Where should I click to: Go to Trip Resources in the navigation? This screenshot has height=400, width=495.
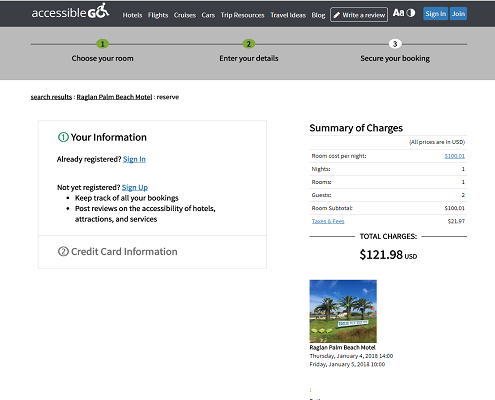click(x=242, y=15)
